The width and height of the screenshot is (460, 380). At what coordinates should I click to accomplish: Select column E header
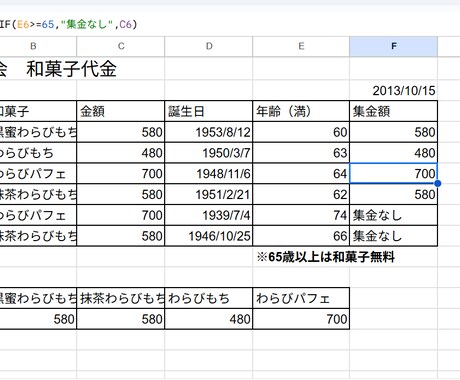301,46
